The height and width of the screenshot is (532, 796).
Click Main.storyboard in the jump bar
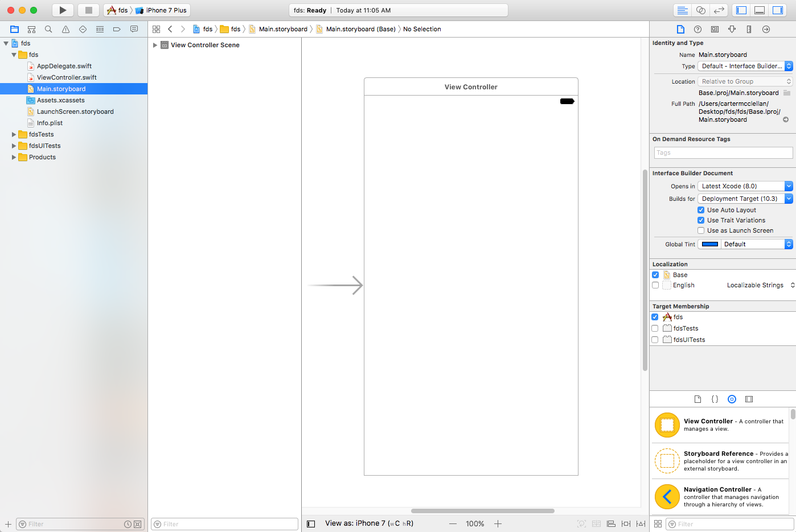click(282, 29)
